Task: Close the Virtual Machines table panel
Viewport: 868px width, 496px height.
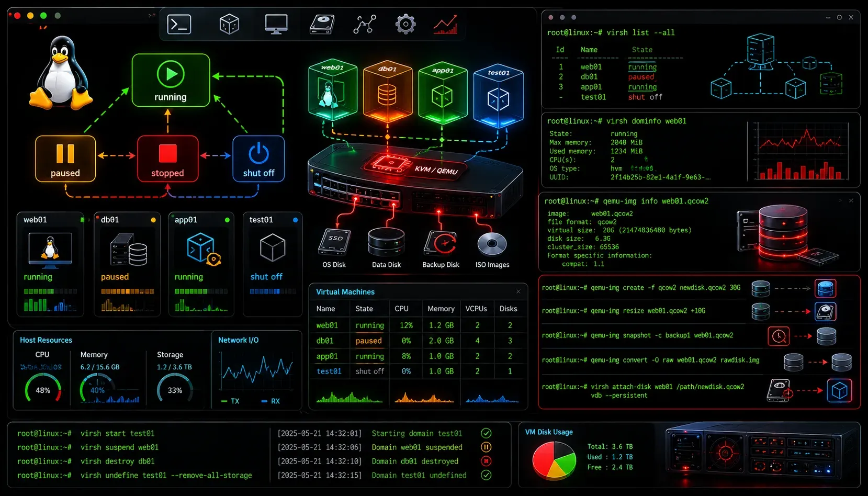Action: tap(518, 291)
